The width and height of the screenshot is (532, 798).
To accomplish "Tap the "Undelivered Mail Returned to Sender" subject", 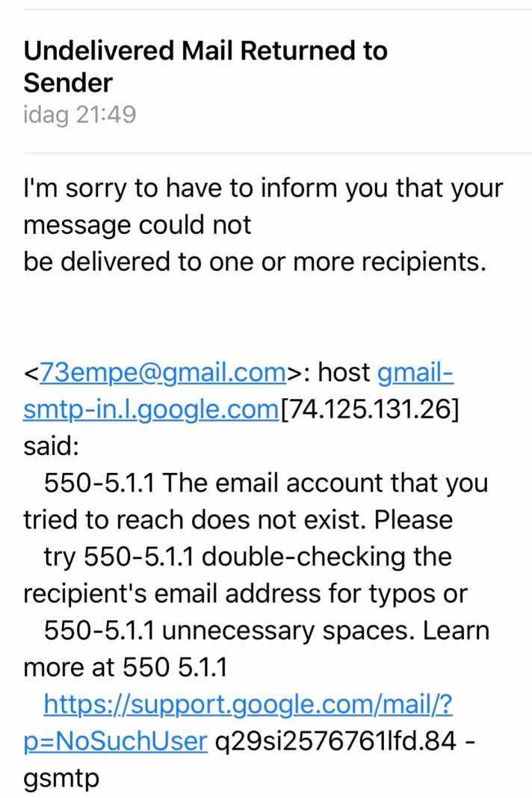I will click(x=205, y=66).
